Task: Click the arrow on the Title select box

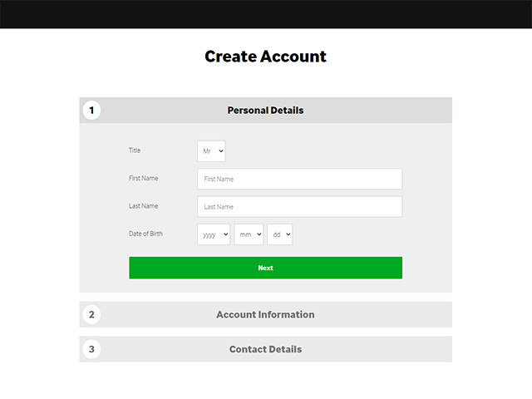Action: pos(221,151)
